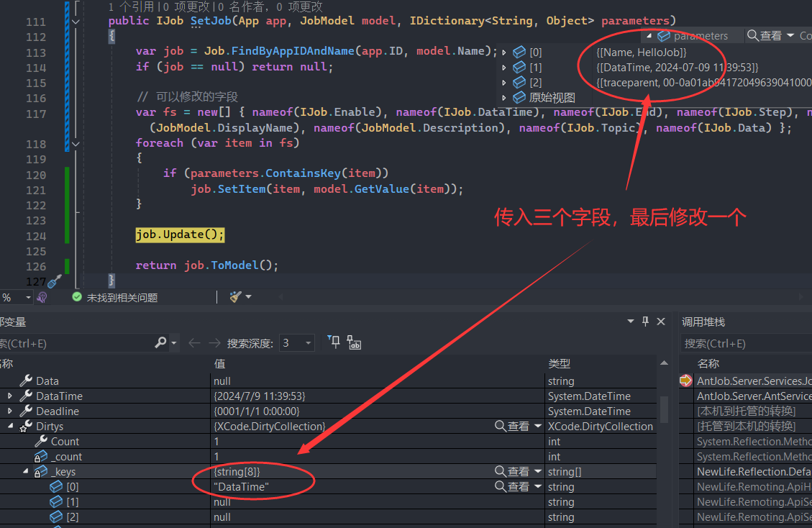Click the health indicator brush icon in status strip
The width and height of the screenshot is (812, 528).
(42, 297)
